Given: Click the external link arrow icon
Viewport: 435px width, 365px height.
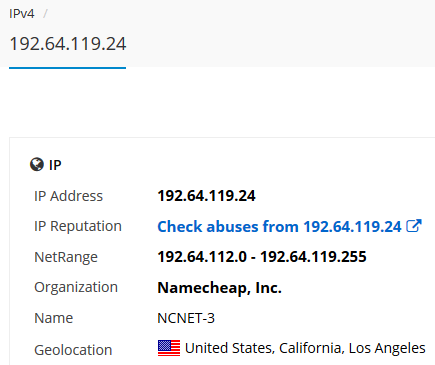Looking at the screenshot, I should [x=414, y=226].
